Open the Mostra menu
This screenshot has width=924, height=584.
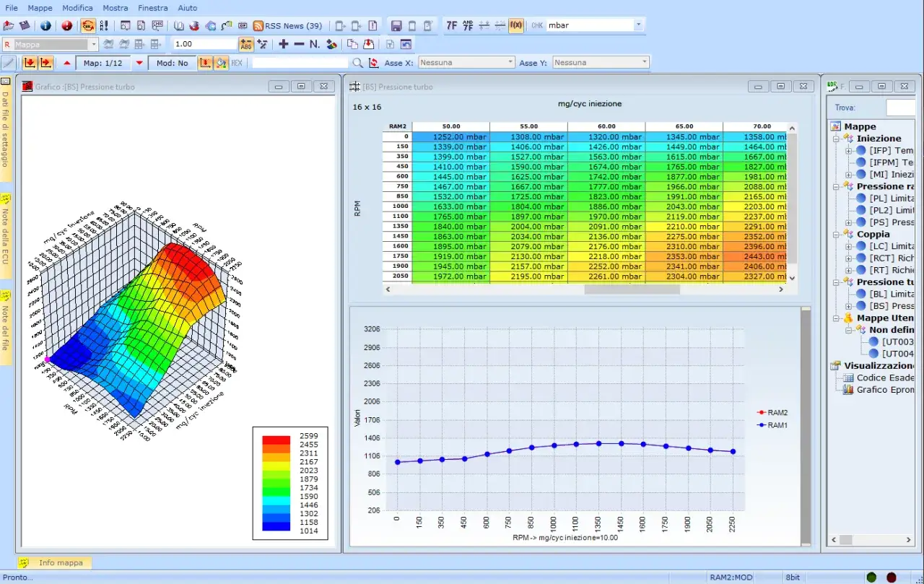[x=115, y=8]
